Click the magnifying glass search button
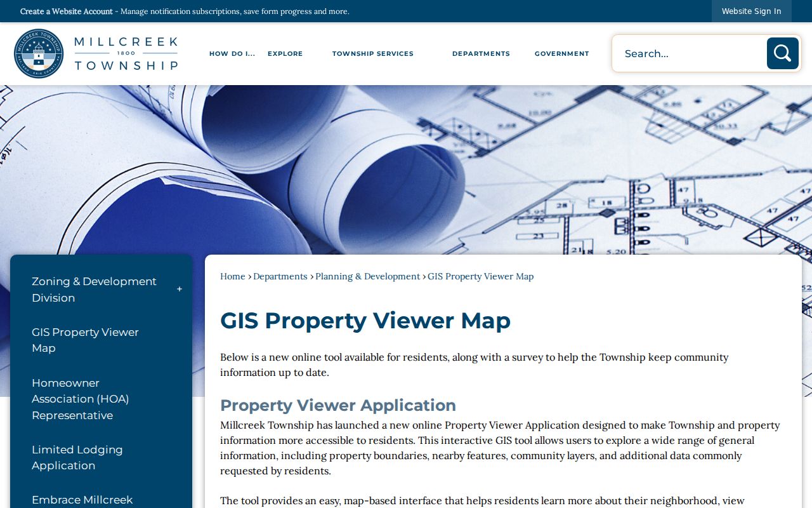This screenshot has height=508, width=812. [x=782, y=53]
